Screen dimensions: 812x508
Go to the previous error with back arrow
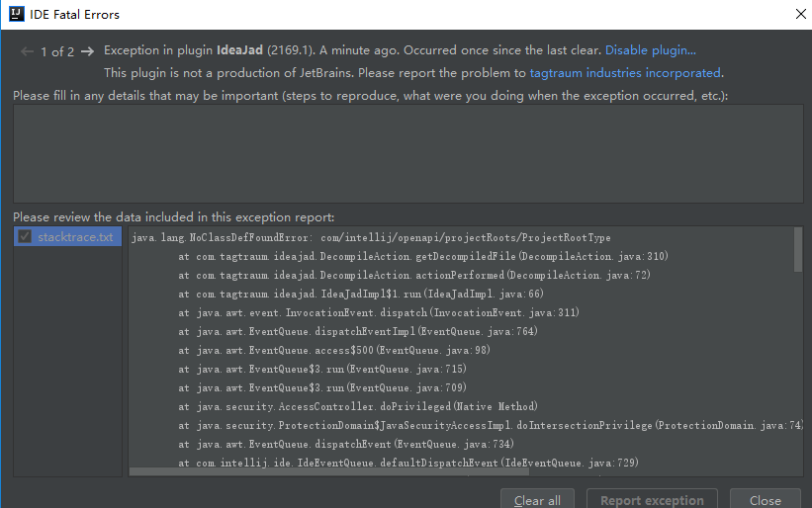(27, 51)
